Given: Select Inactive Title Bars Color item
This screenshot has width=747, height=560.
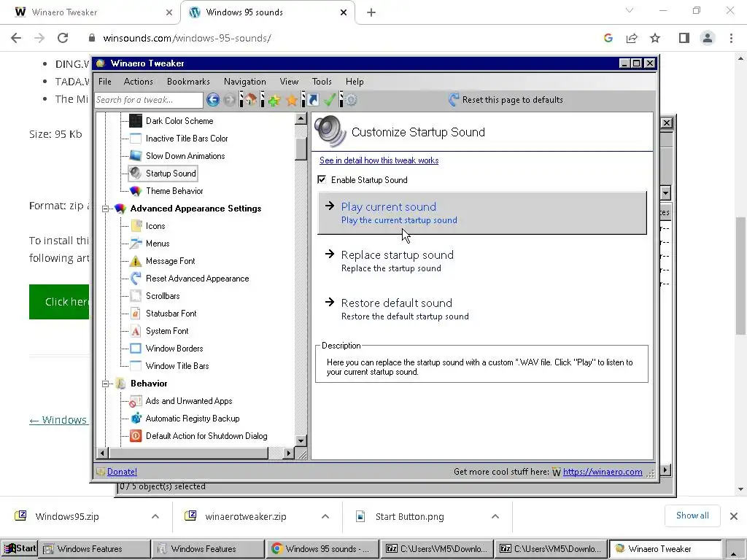Looking at the screenshot, I should pos(187,139).
